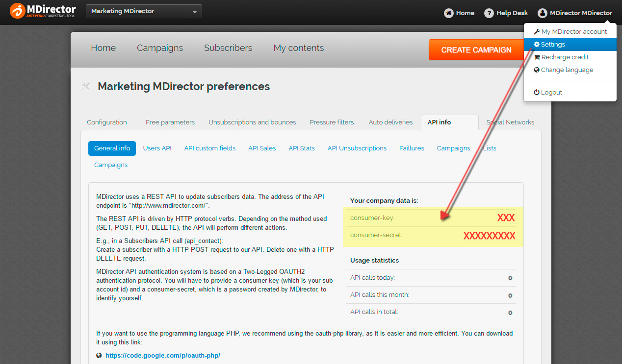This screenshot has width=622, height=364.
Task: Select the Faillures sub-tab
Action: pyautogui.click(x=412, y=148)
